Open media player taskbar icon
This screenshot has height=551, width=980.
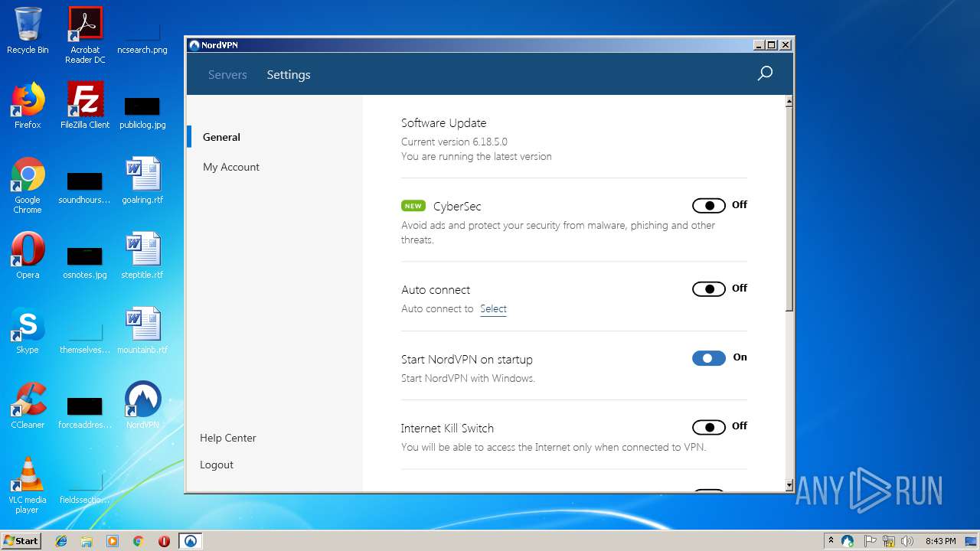113,541
